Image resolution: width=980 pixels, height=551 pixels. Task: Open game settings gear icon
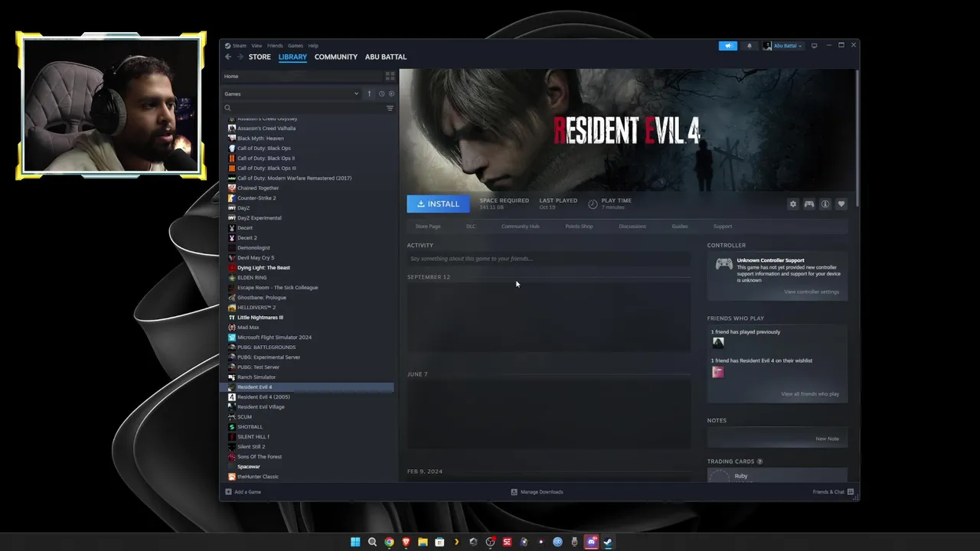793,204
